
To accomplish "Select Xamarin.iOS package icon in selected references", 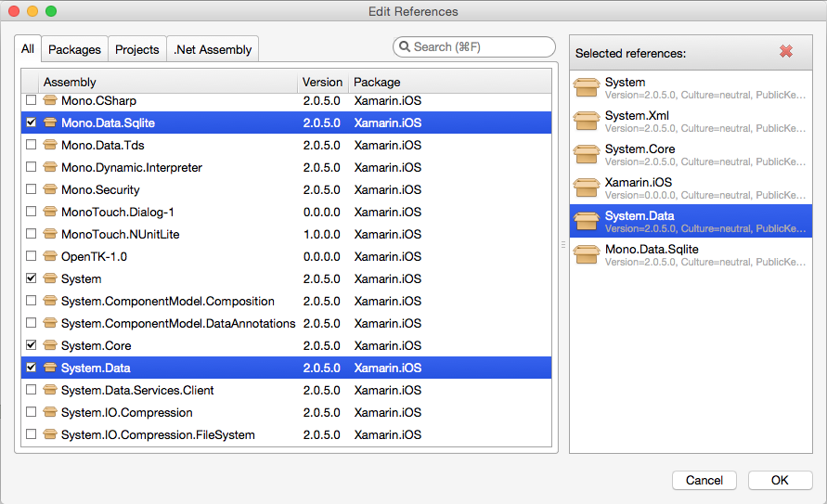I will pyautogui.click(x=587, y=188).
